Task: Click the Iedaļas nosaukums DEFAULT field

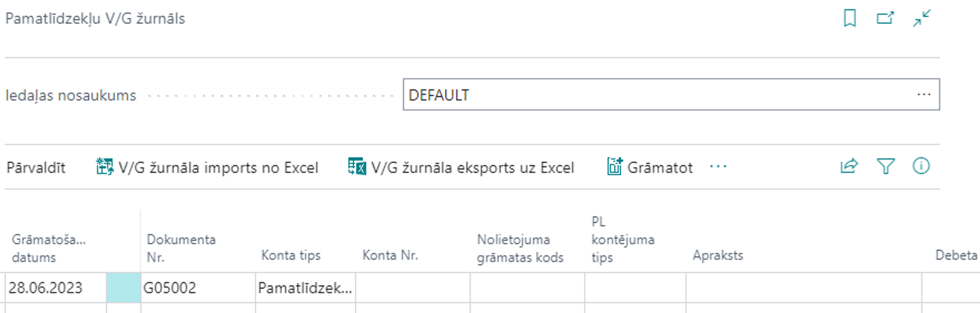Action: (657, 95)
